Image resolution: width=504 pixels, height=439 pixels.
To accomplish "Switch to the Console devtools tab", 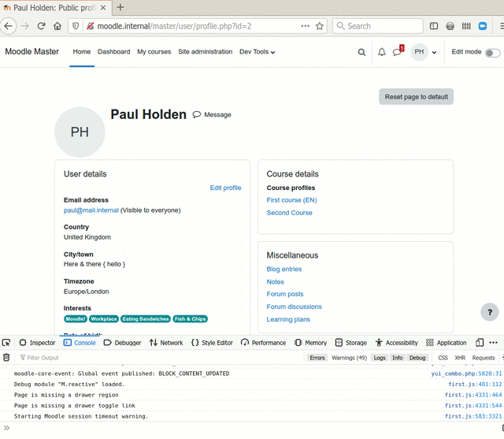I will 80,343.
